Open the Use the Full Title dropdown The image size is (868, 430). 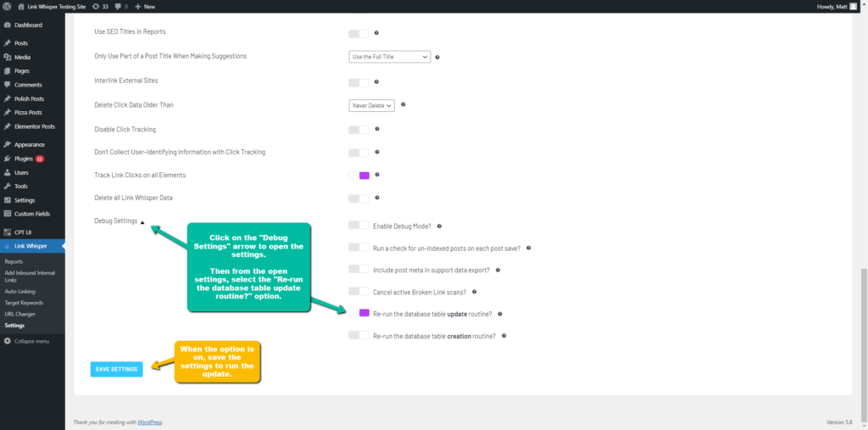390,57
